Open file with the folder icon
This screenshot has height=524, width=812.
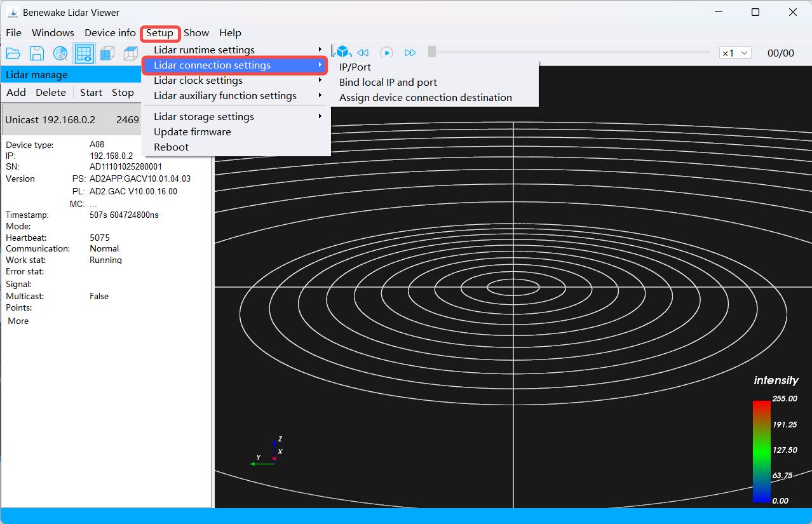pos(13,54)
